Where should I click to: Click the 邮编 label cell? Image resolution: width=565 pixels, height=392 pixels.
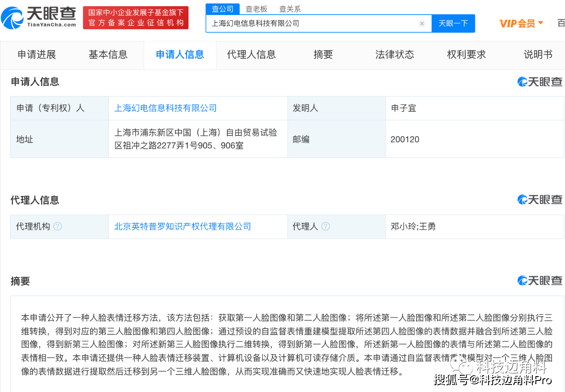[336, 139]
